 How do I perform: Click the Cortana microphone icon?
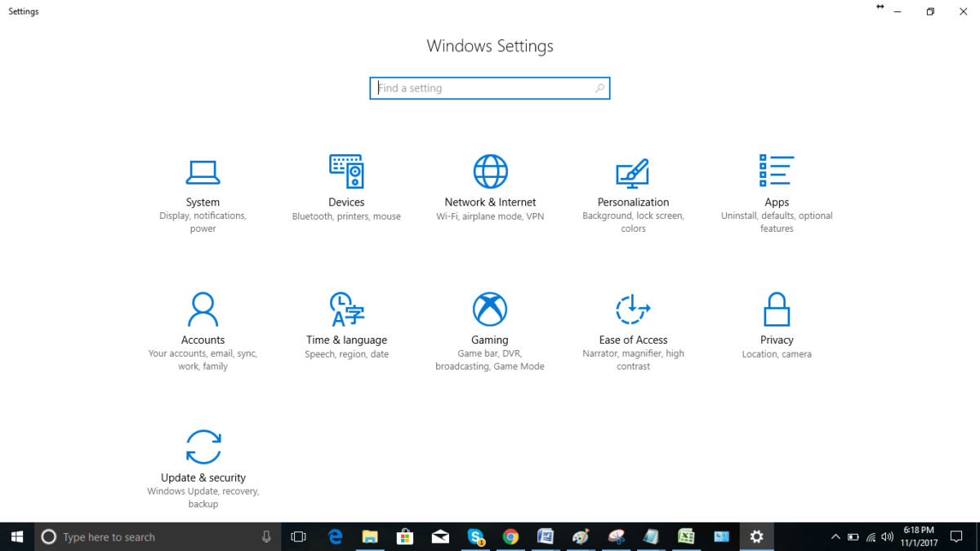click(266, 537)
